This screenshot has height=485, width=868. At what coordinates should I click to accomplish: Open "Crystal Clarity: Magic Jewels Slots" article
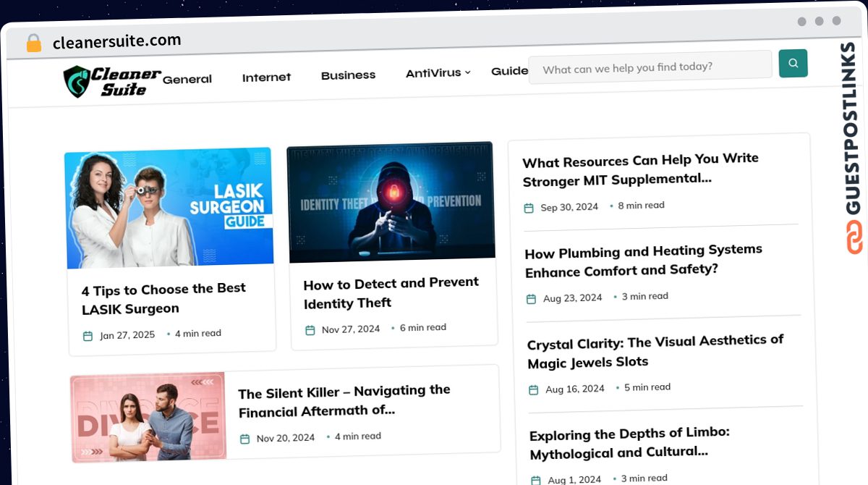[655, 351]
